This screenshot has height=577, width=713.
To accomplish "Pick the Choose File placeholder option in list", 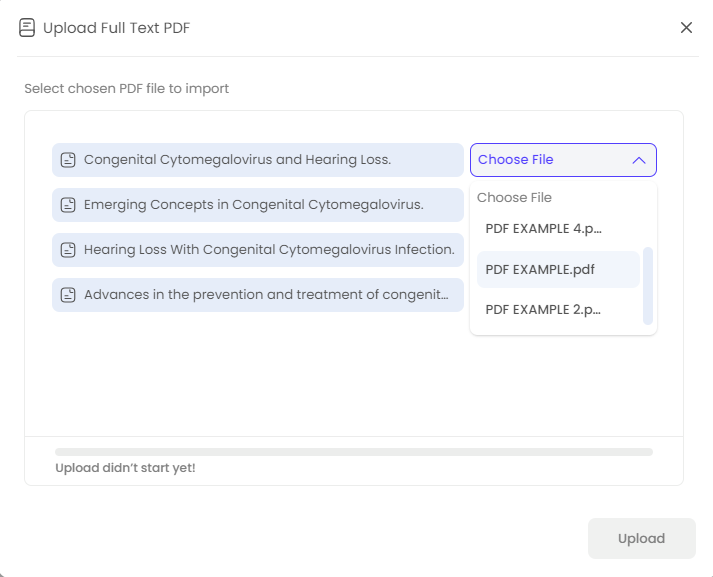I will click(514, 198).
